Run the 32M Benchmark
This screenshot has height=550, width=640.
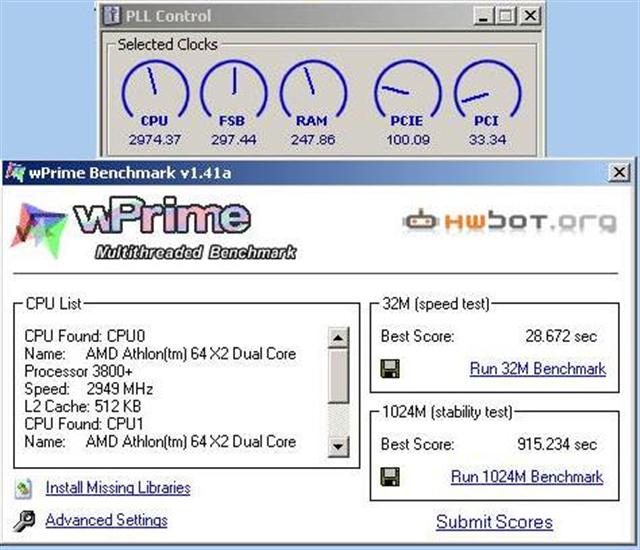coord(538,369)
